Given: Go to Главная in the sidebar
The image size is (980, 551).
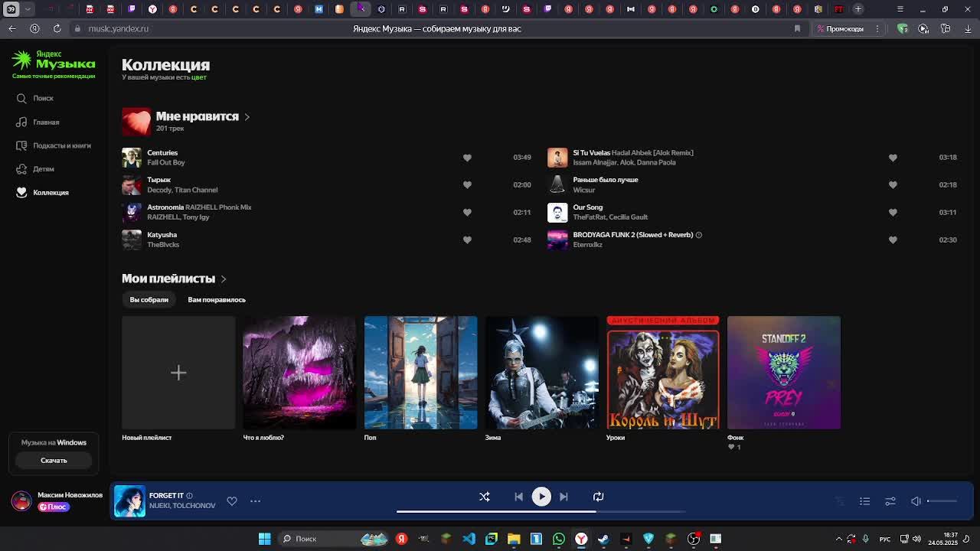Looking at the screenshot, I should pos(38,122).
